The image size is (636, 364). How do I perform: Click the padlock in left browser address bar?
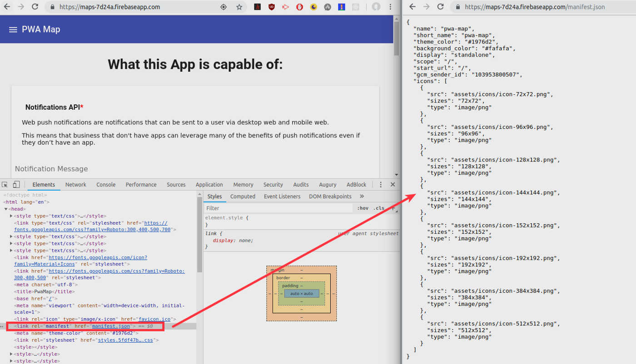click(52, 7)
